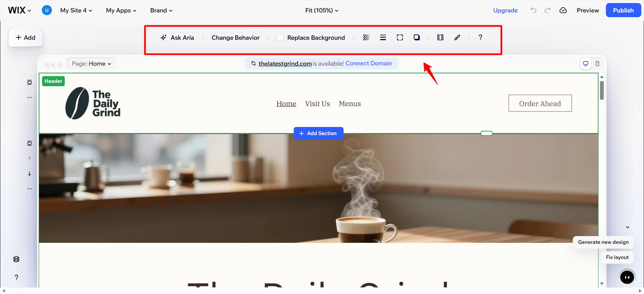Switch to desktop view icon
Image resolution: width=644 pixels, height=294 pixels.
[586, 64]
